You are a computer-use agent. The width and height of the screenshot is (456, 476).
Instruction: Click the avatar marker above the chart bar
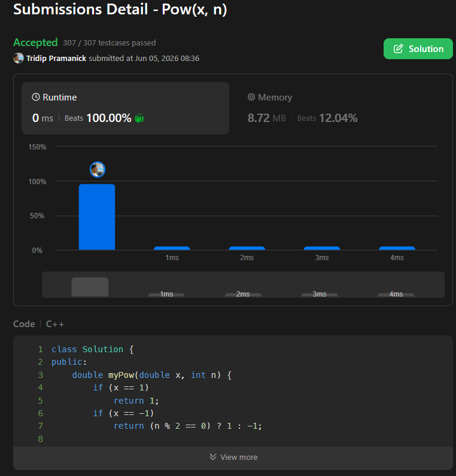[x=98, y=169]
